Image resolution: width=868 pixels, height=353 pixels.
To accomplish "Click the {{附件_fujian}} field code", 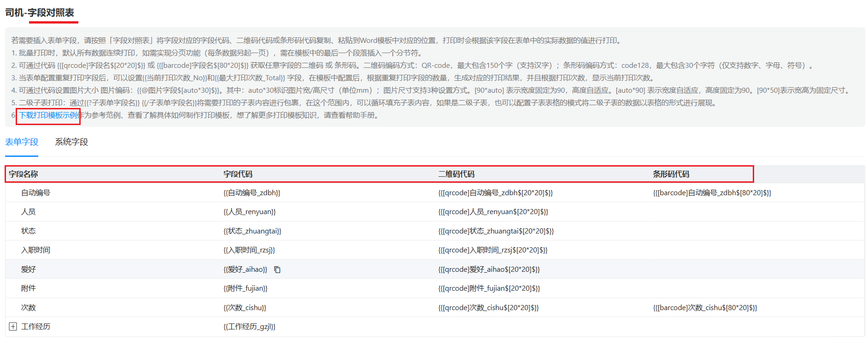I will click(245, 288).
